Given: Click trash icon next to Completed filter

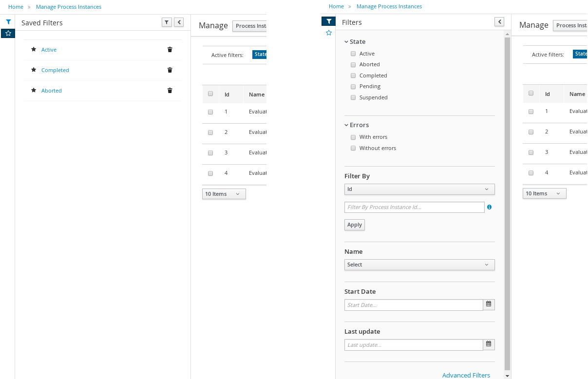Looking at the screenshot, I should [x=170, y=70].
